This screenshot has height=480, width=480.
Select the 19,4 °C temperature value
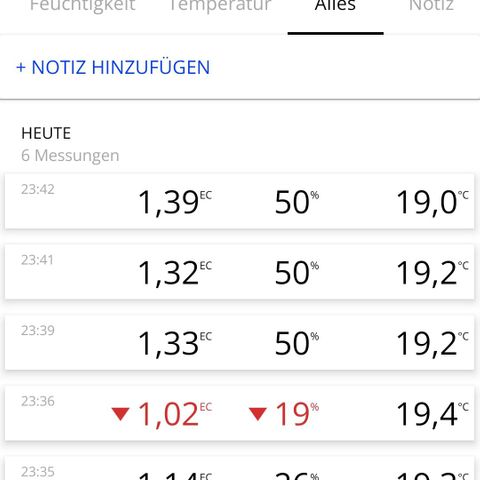[x=432, y=414]
